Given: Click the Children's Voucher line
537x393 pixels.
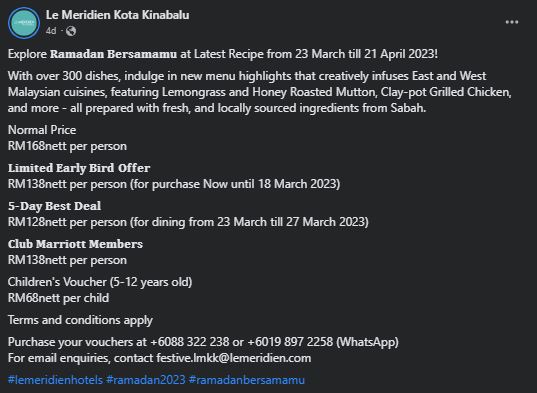Looking at the screenshot, I should click(x=100, y=282).
